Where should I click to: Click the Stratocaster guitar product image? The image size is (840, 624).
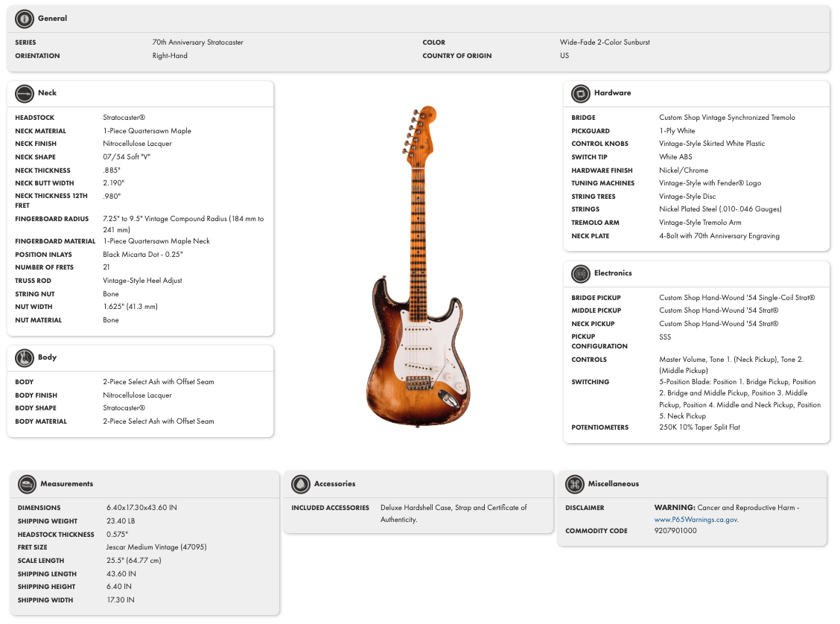[x=419, y=266]
